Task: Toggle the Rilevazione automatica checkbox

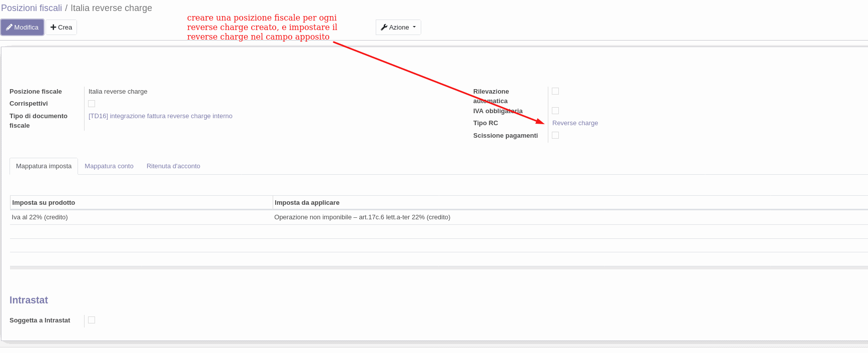Action: (x=555, y=91)
